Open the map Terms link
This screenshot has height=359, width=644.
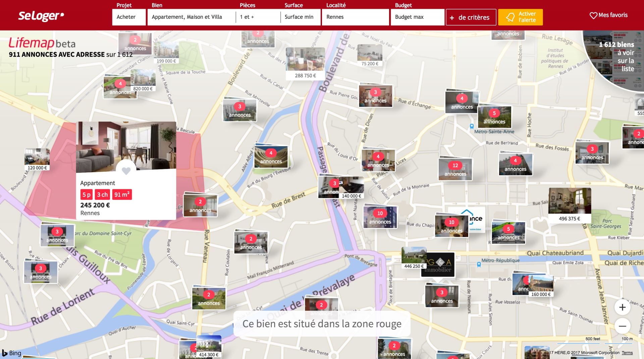point(627,353)
